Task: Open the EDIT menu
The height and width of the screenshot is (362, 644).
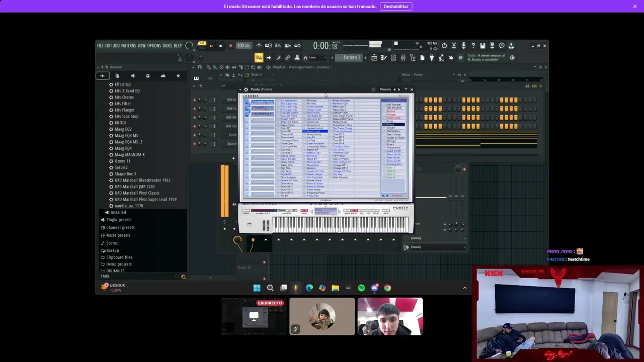Action: (108, 46)
